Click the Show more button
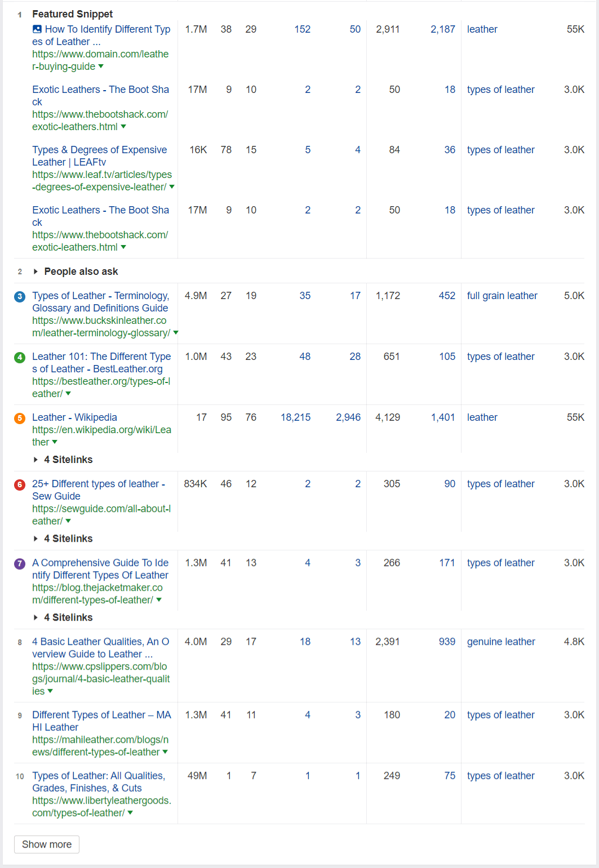The width and height of the screenshot is (599, 868). pos(46,844)
